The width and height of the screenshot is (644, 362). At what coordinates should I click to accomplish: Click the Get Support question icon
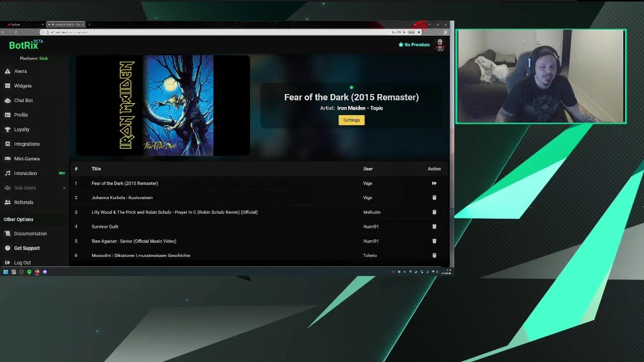[x=8, y=248]
